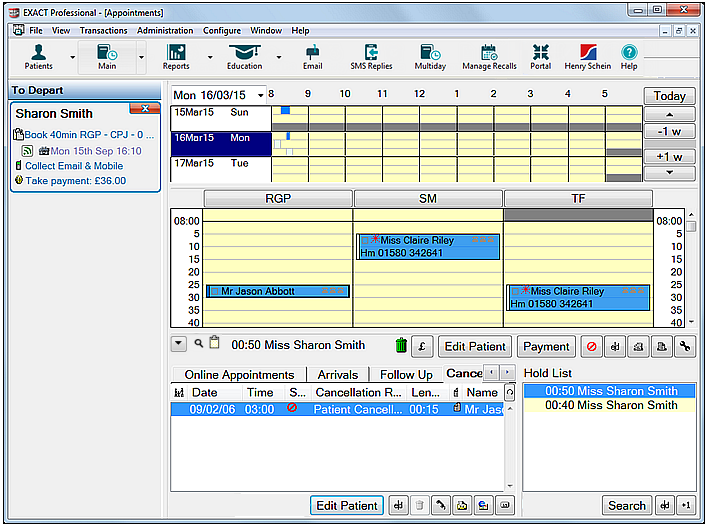Open the Multiday view icon
The image size is (707, 526).
point(430,57)
